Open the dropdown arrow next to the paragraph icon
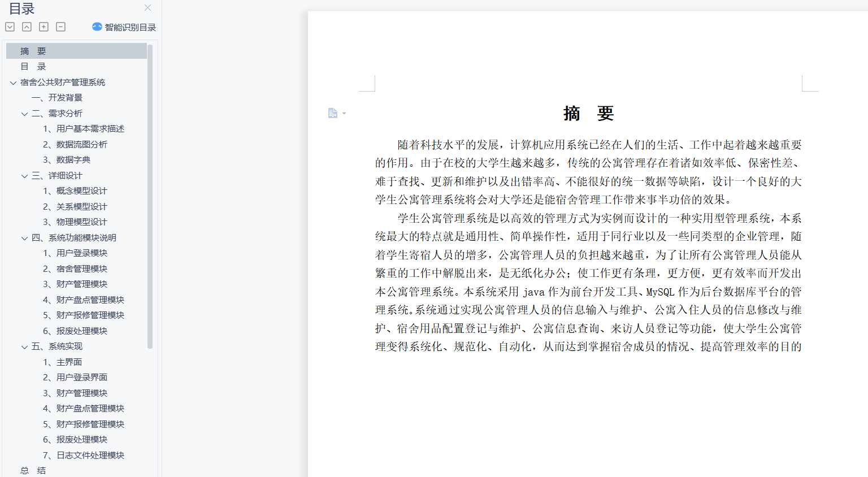The image size is (868, 477). [x=344, y=114]
